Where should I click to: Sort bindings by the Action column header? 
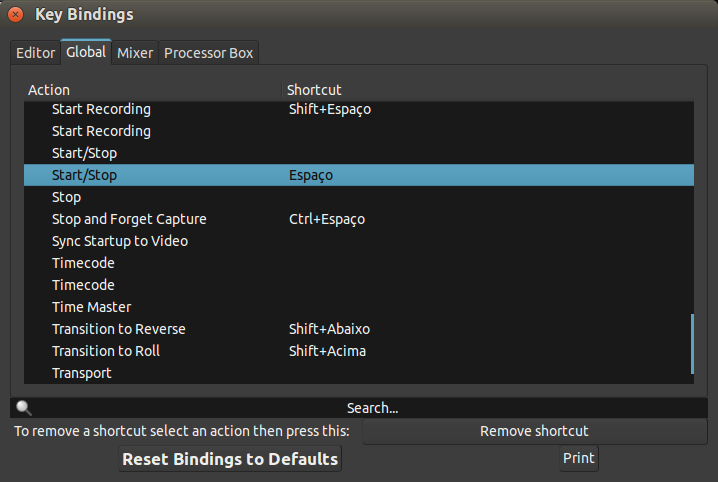pyautogui.click(x=49, y=90)
